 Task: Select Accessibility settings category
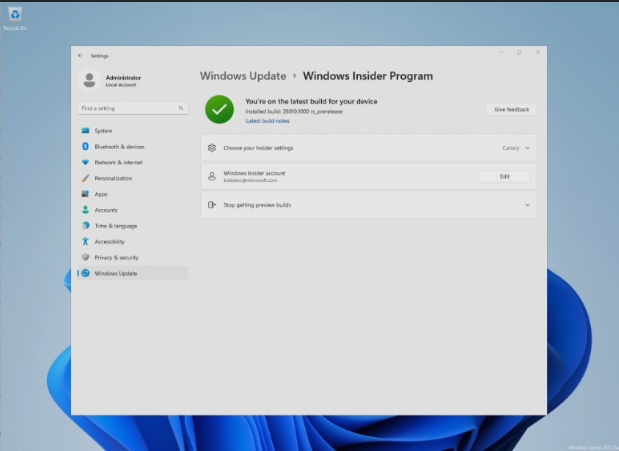[133, 241]
